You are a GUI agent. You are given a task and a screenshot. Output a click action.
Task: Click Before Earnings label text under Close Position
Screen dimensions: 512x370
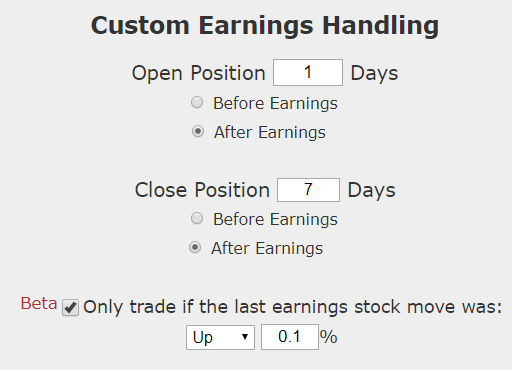point(275,219)
